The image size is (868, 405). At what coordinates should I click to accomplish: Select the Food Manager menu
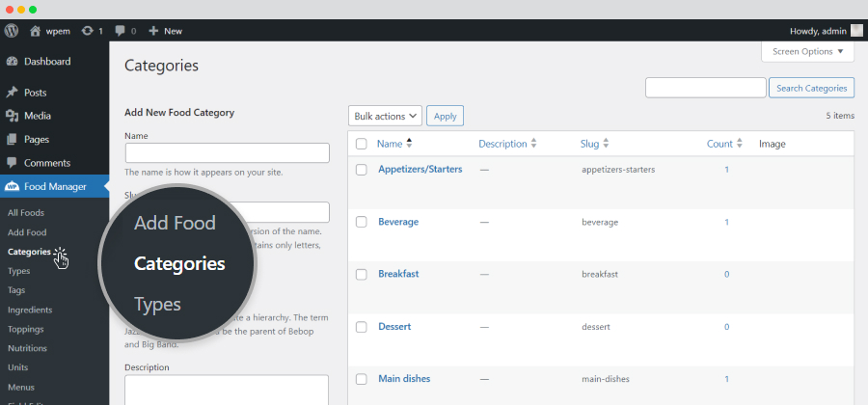click(x=54, y=187)
